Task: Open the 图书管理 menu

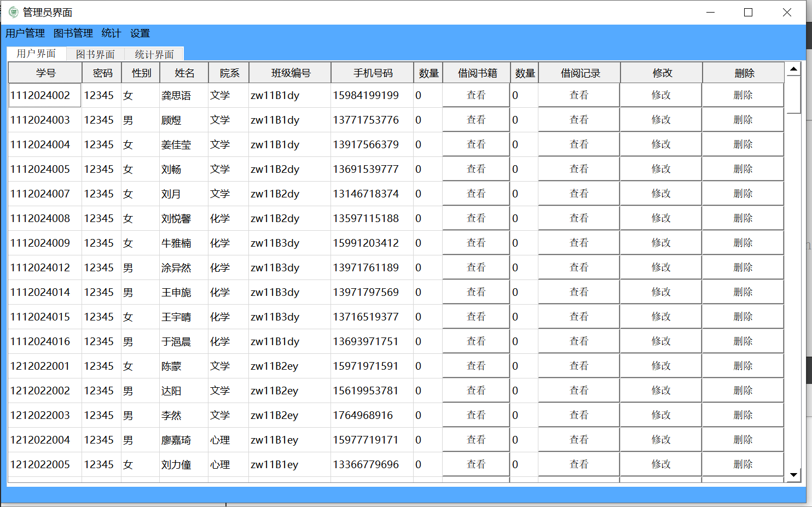Action: [x=73, y=33]
